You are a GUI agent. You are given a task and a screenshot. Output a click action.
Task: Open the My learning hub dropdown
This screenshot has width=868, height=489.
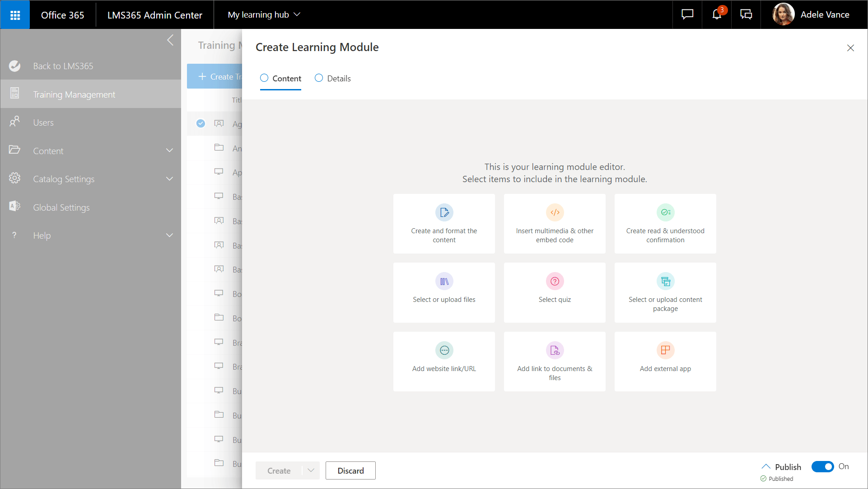[264, 14]
